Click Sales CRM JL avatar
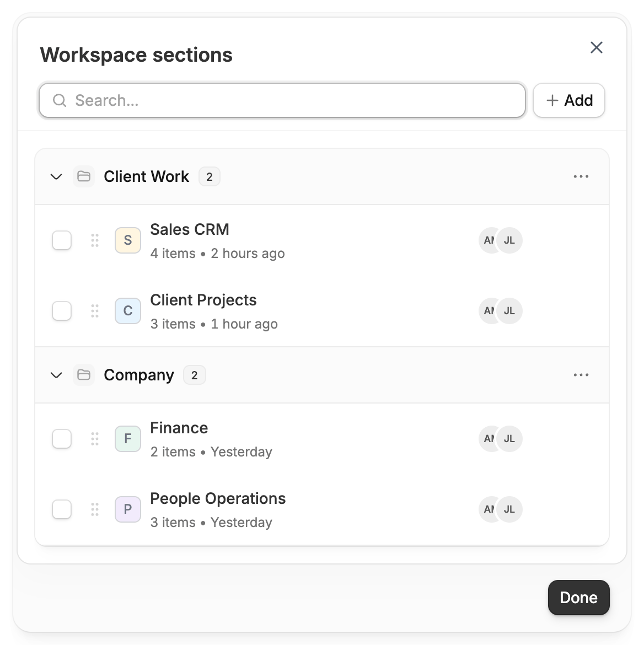644x645 pixels. click(509, 240)
